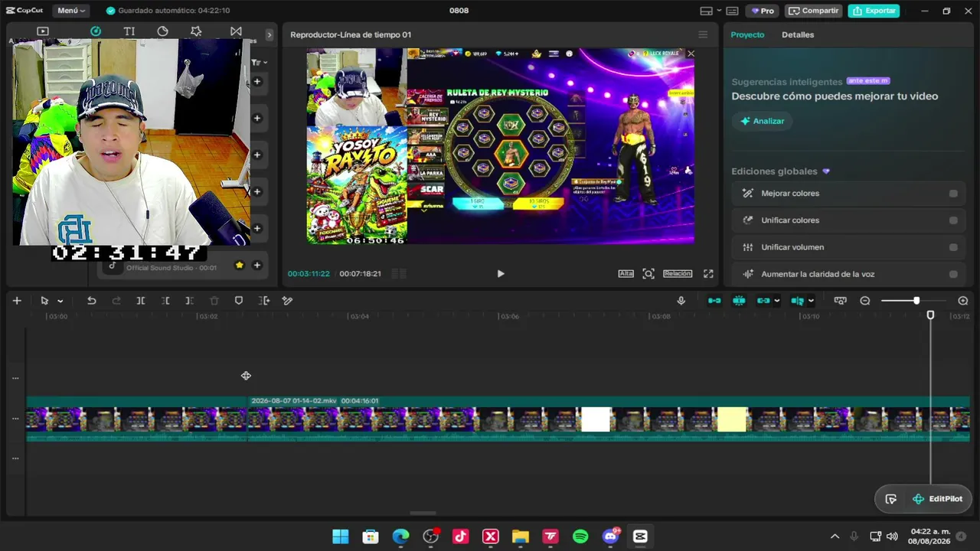980x551 pixels.
Task: Toggle the Unificar volumen option
Action: 953,247
